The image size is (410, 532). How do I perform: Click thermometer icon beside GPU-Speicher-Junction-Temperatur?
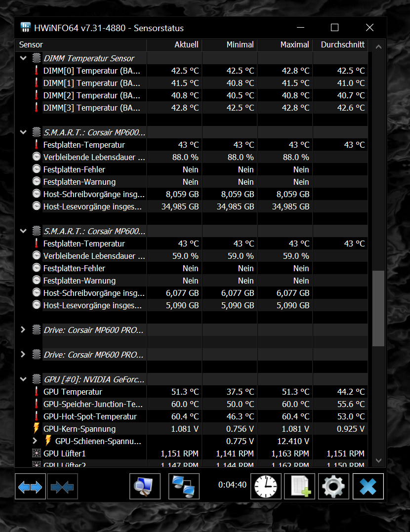(37, 404)
